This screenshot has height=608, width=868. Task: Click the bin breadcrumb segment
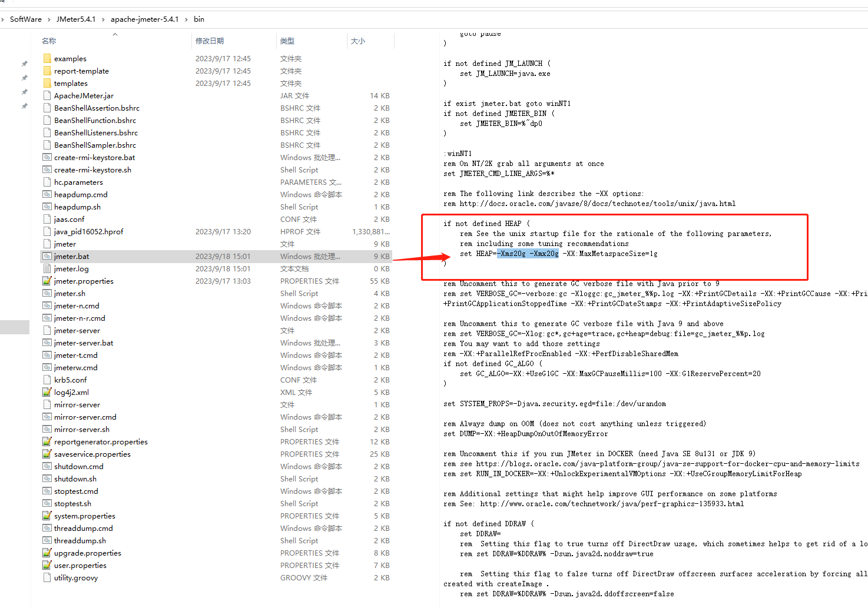coord(199,19)
